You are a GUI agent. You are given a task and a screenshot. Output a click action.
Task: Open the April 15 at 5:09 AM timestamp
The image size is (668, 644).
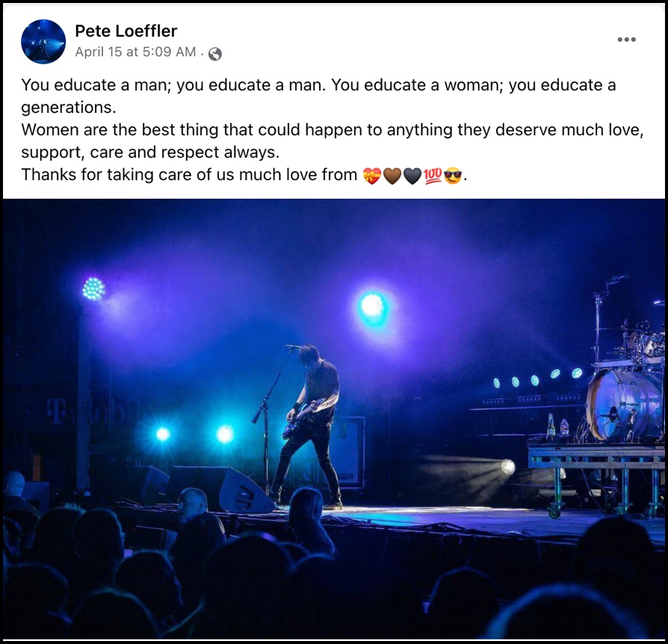135,52
